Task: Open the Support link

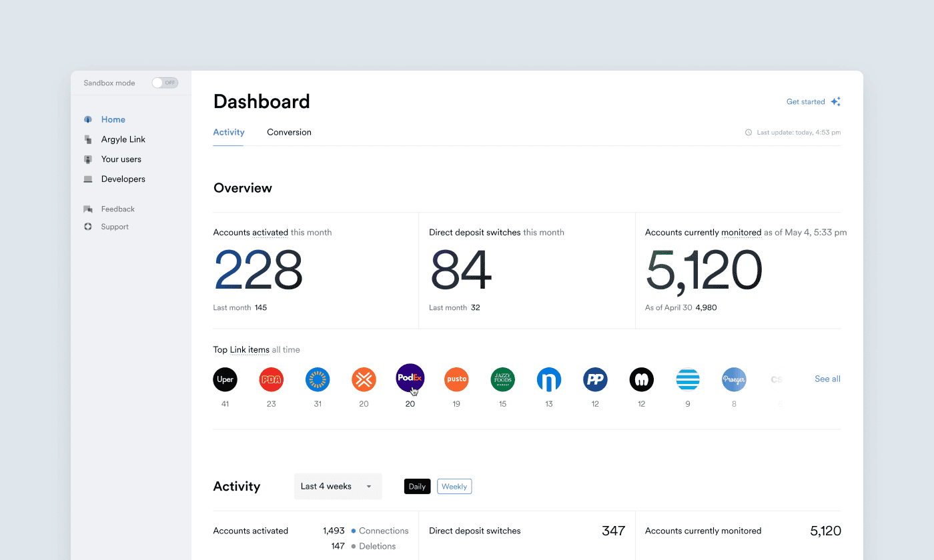Action: click(115, 227)
